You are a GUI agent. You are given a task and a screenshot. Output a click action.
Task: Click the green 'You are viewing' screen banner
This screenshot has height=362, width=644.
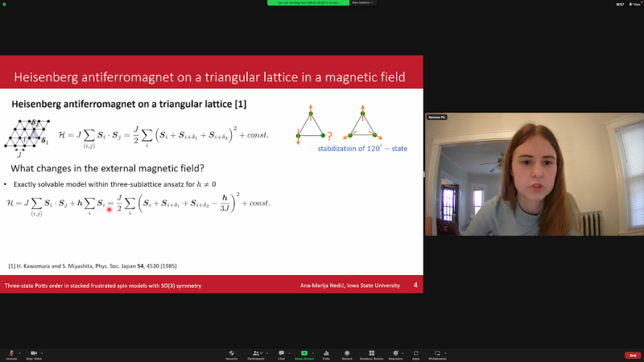point(308,2)
